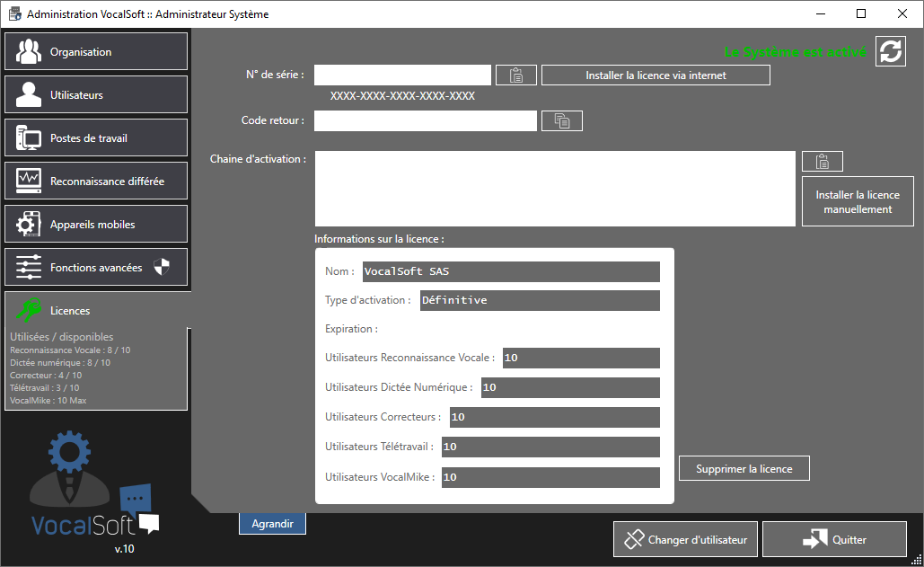Maximize the Administration VocalSoft window
This screenshot has width=924, height=567.
point(861,13)
